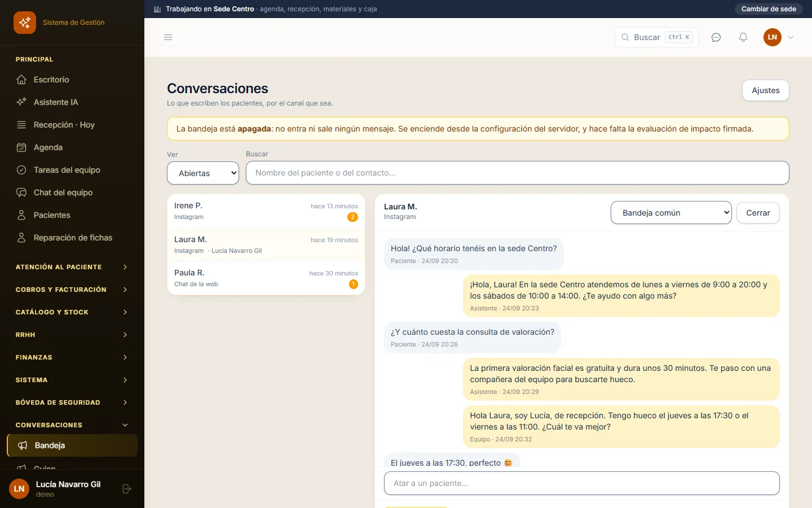Image resolution: width=812 pixels, height=508 pixels.
Task: Click the Reparación de fichas person icon
Action: click(x=21, y=238)
